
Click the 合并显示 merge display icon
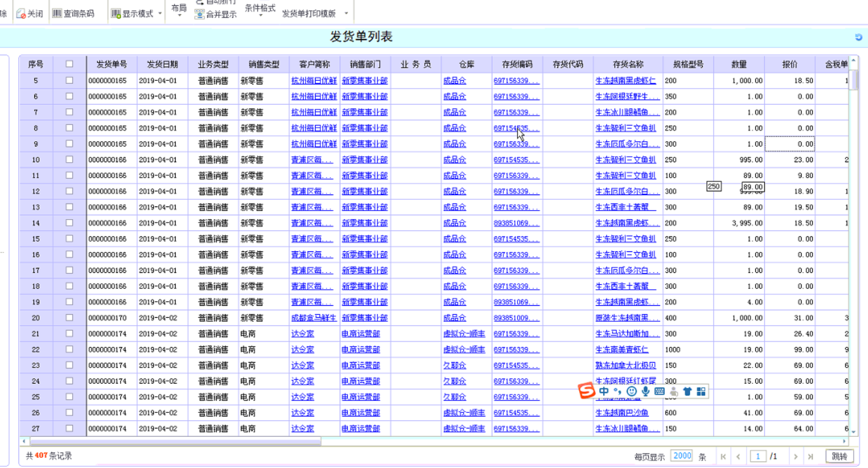tap(199, 14)
